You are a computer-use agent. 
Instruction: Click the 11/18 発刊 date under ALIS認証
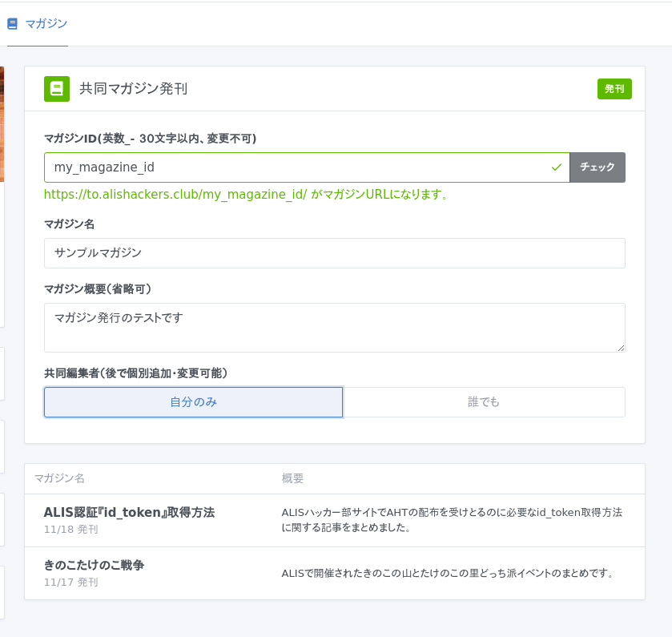point(70,529)
